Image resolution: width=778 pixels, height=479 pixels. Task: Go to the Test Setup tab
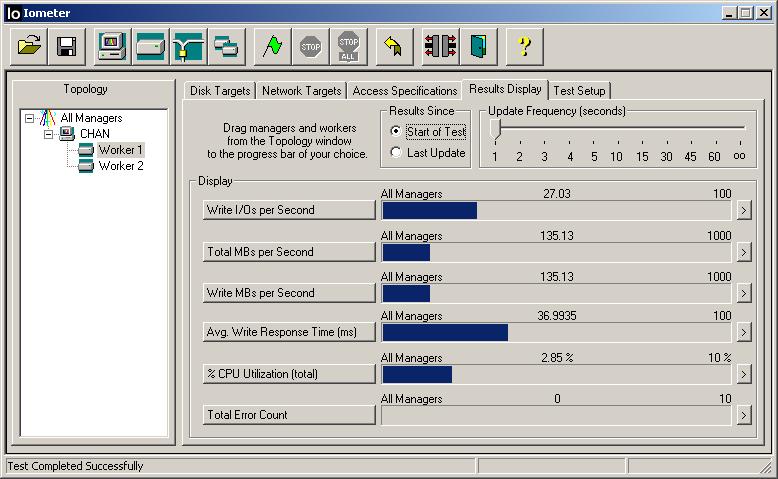tap(580, 91)
